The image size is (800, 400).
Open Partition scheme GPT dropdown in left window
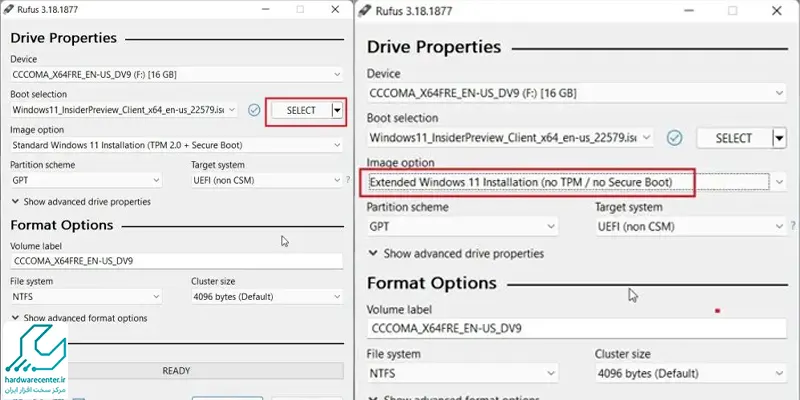[x=86, y=180]
